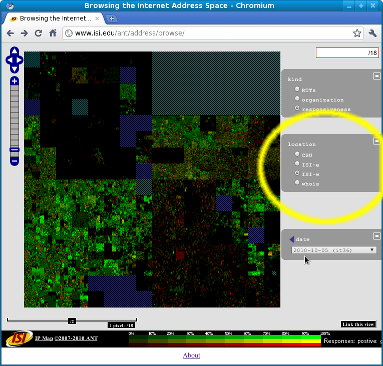The image size is (383, 366).
Task: Click the browser reload button
Action: pyautogui.click(x=38, y=33)
